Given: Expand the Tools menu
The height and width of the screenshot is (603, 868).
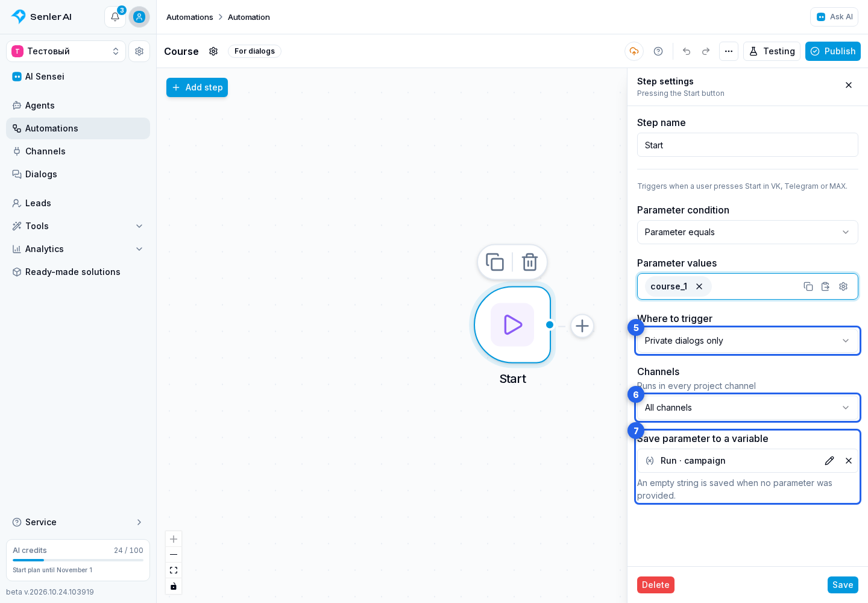Looking at the screenshot, I should [78, 226].
